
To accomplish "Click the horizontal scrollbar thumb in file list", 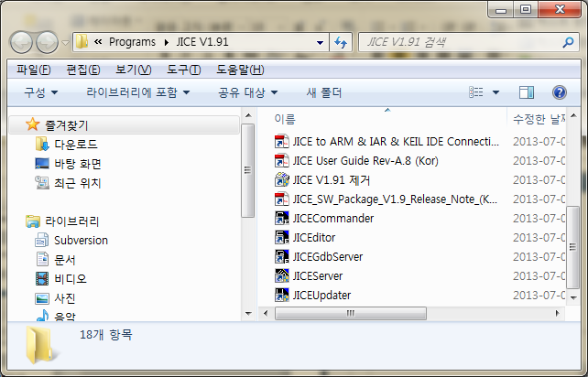I will click(x=351, y=313).
